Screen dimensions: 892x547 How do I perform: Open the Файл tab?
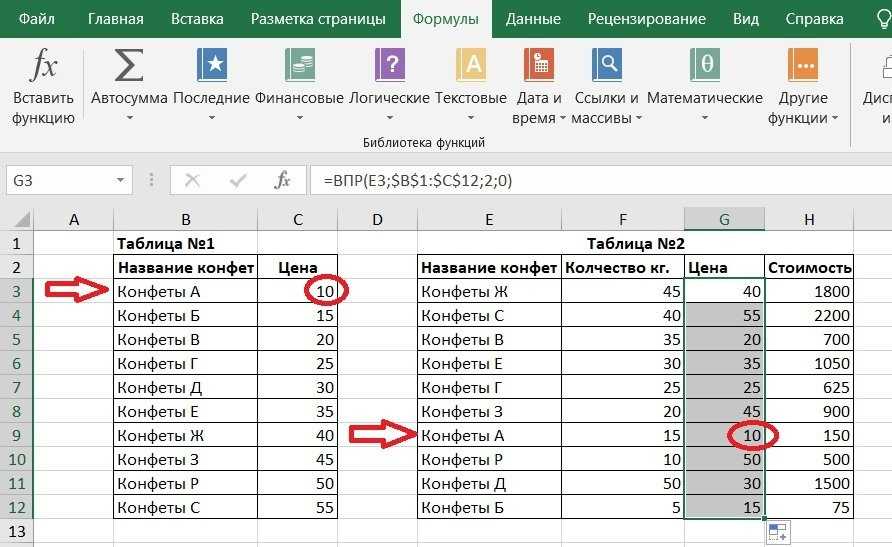[x=37, y=19]
